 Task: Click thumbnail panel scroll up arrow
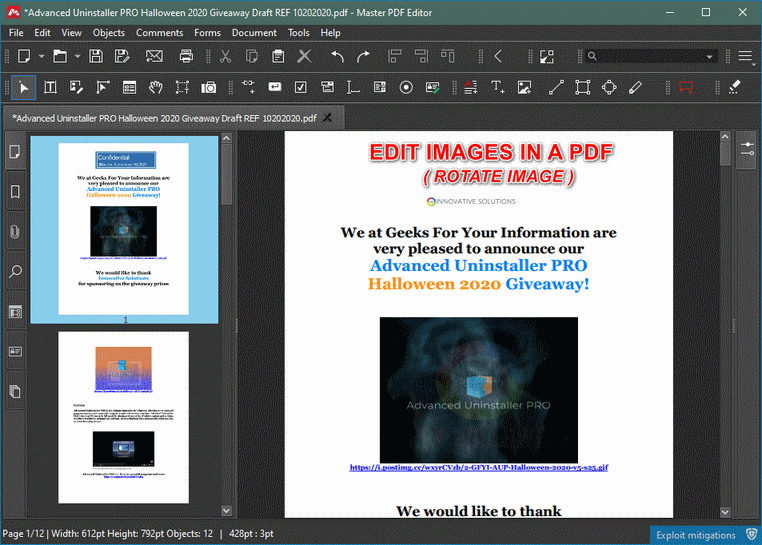[x=226, y=138]
